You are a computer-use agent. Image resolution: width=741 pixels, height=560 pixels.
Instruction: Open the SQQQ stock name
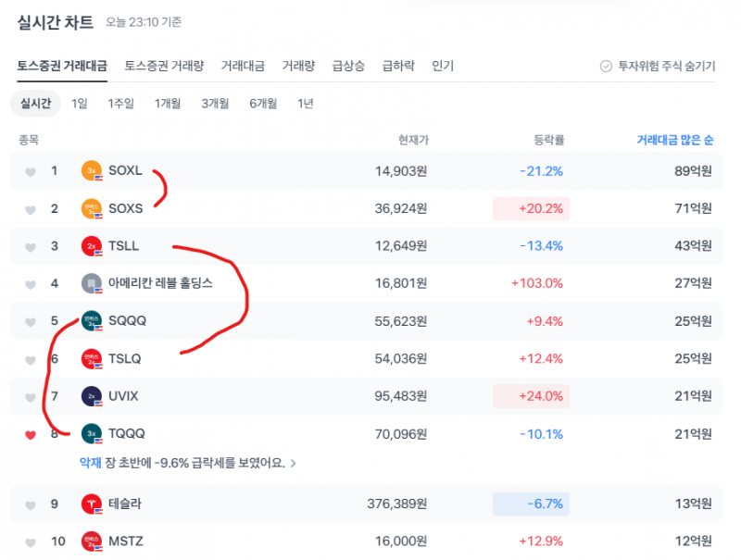pyautogui.click(x=128, y=320)
